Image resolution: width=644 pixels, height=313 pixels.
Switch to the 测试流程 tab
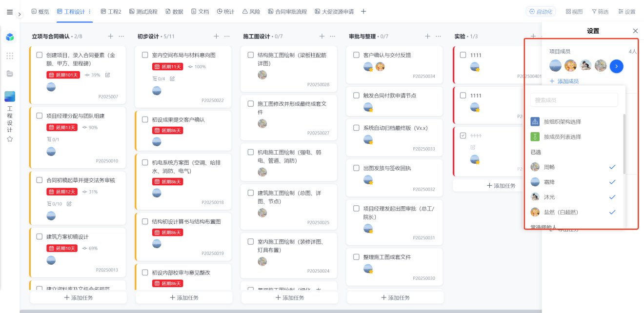point(143,12)
